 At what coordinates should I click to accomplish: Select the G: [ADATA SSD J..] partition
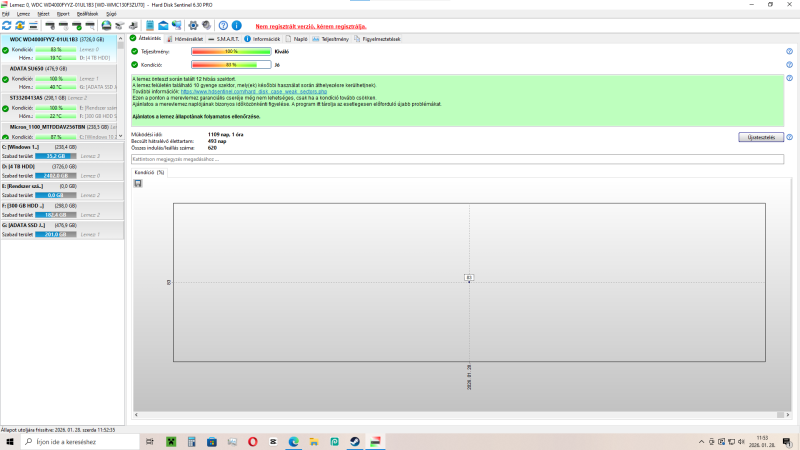pyautogui.click(x=62, y=230)
